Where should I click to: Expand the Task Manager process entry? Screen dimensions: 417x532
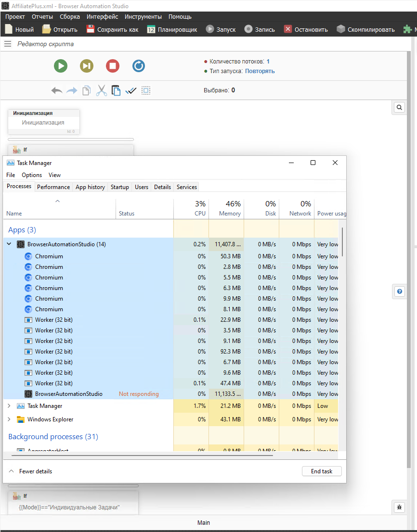(9, 406)
